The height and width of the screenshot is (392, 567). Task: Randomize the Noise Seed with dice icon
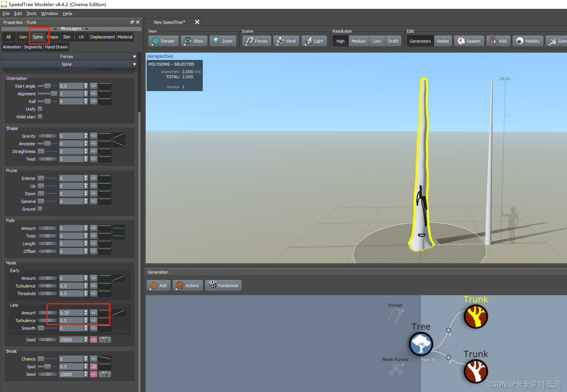click(105, 340)
